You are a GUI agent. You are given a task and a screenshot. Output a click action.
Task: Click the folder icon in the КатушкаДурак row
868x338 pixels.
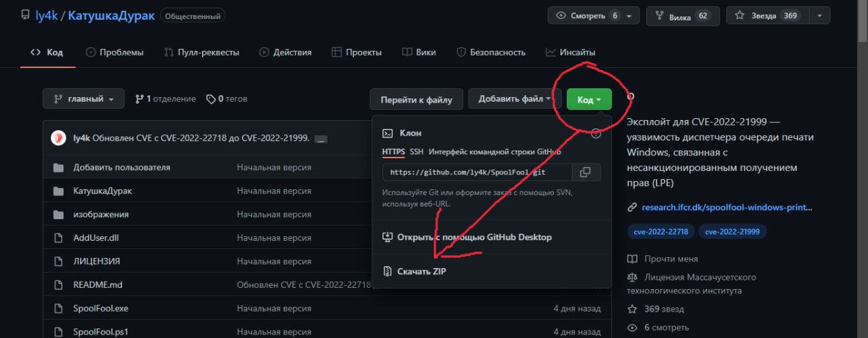click(58, 191)
